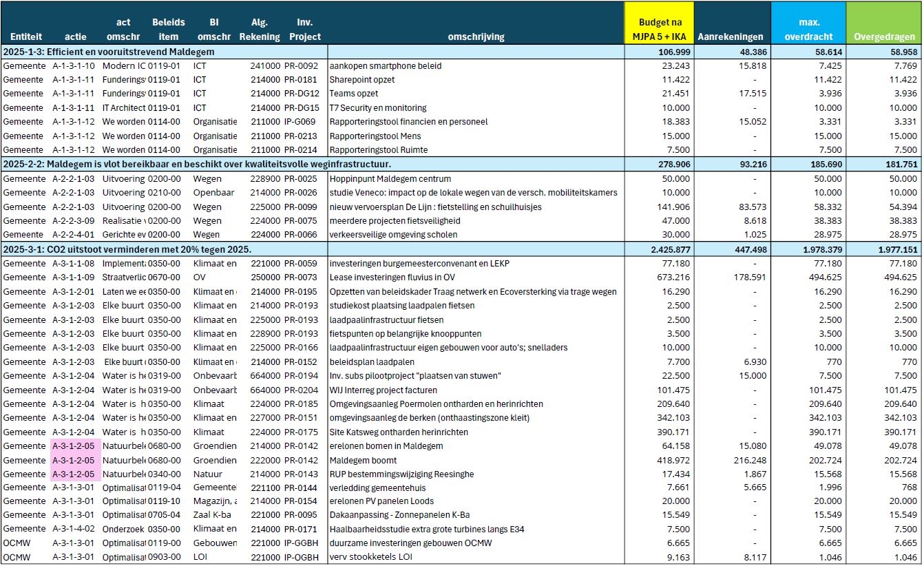Select cell 'aankopen smartphone beleid'
Image resolution: width=924 pixels, height=566 pixels.
(386, 66)
